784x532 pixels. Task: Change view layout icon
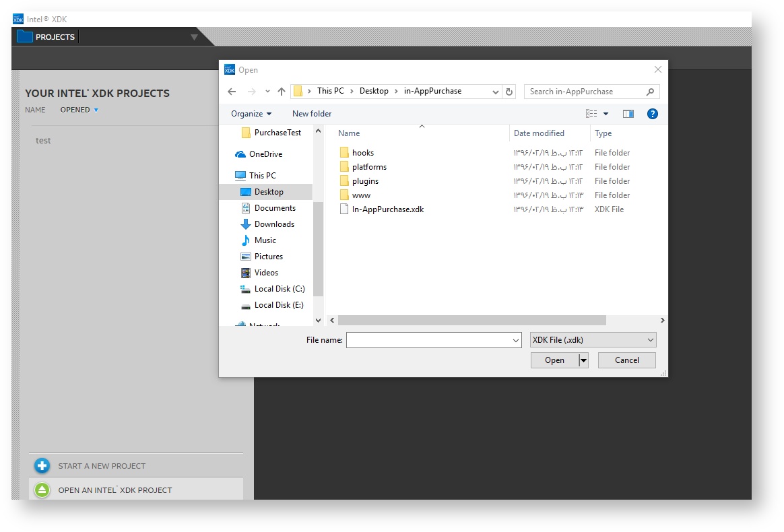coord(591,114)
